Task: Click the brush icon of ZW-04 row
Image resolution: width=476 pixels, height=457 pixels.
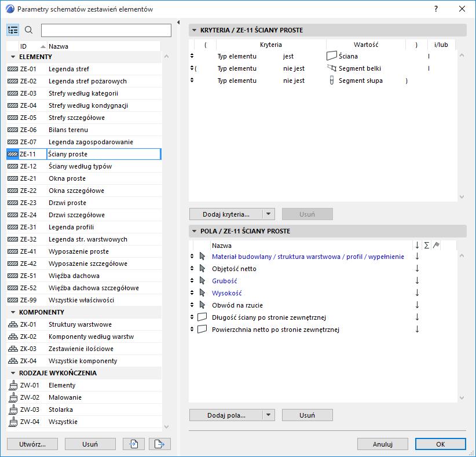Action: point(13,422)
